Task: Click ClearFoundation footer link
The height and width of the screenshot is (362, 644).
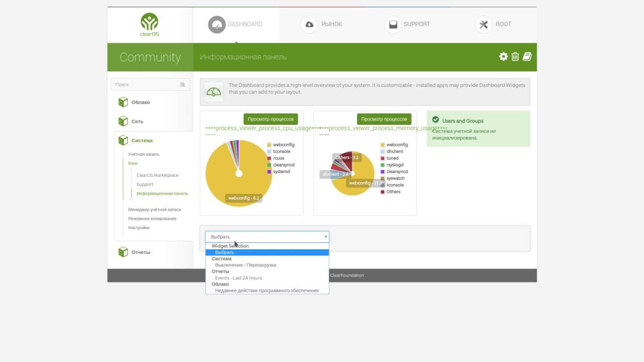Action: coord(347,275)
